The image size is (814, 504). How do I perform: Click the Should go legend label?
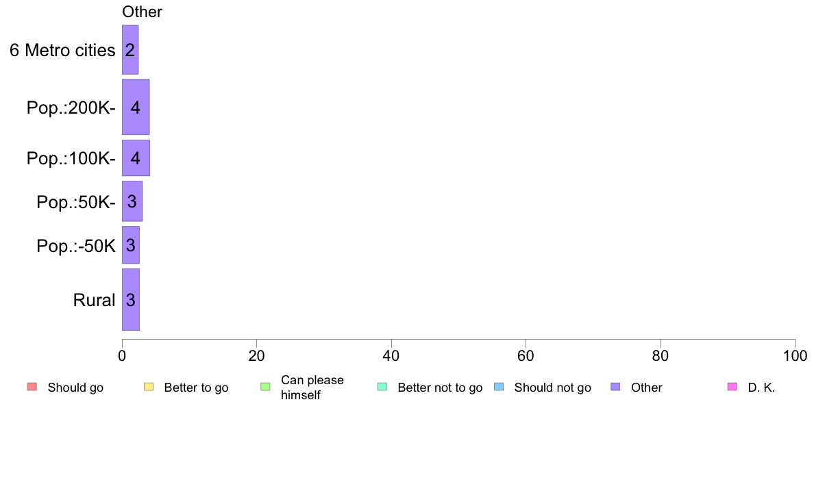75,388
